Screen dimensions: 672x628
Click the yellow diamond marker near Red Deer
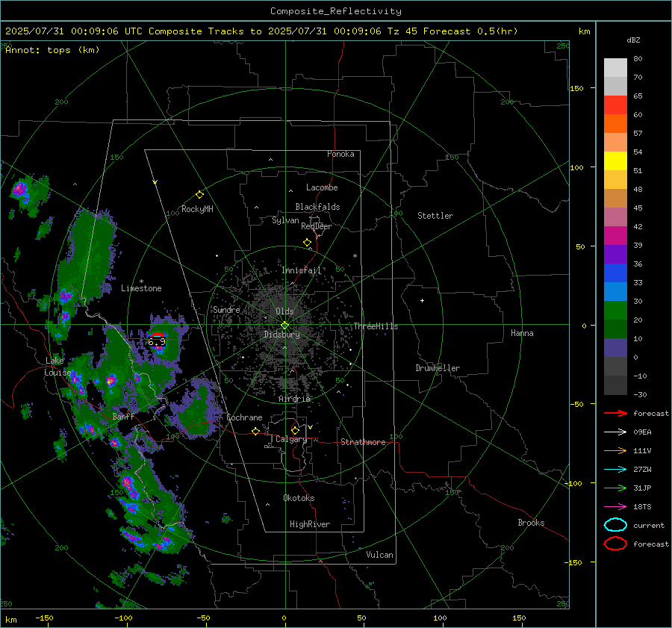click(307, 243)
